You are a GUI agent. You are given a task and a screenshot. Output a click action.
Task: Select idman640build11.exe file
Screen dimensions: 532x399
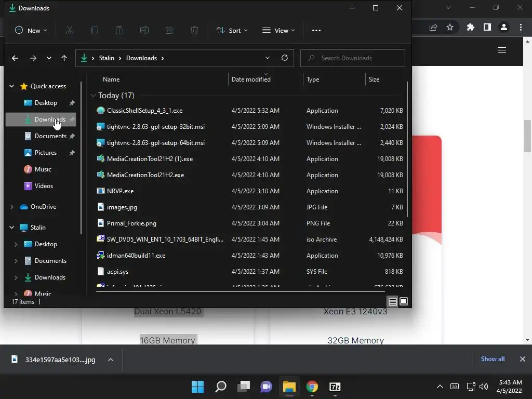pos(250,256)
